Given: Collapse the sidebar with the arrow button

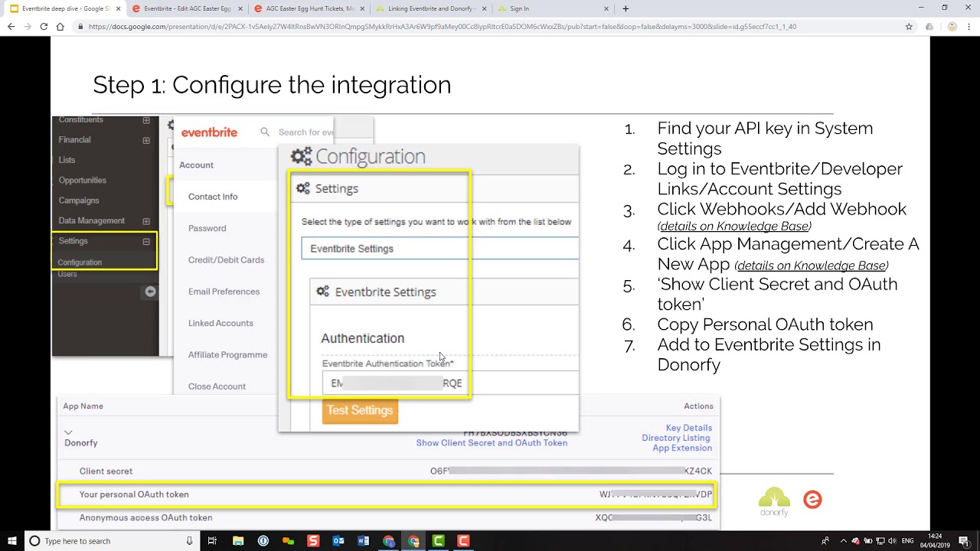Looking at the screenshot, I should pos(150,292).
